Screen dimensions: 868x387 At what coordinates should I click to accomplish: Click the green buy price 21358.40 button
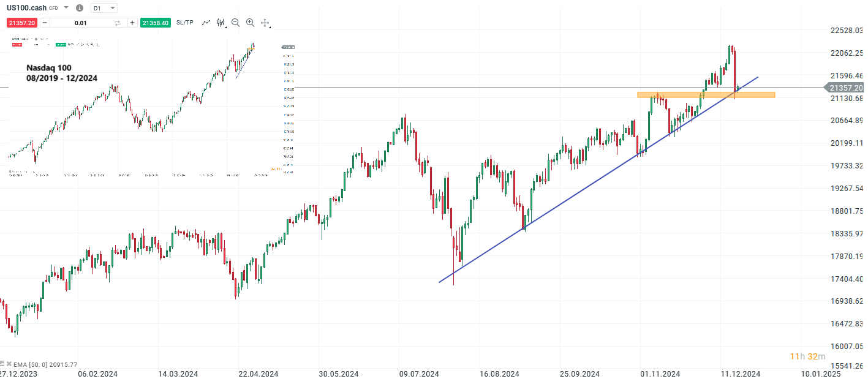point(156,22)
